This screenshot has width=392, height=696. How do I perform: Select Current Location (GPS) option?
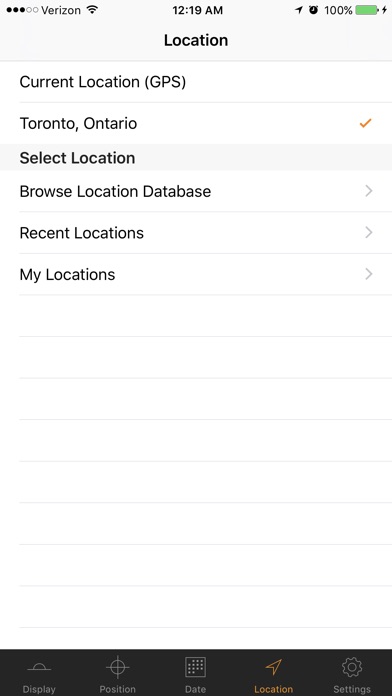(x=196, y=82)
